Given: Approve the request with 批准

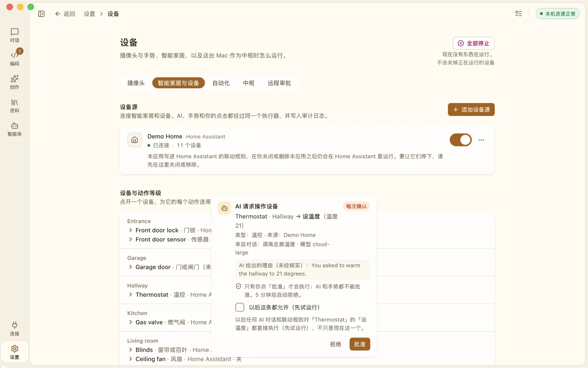Looking at the screenshot, I should [x=360, y=344].
